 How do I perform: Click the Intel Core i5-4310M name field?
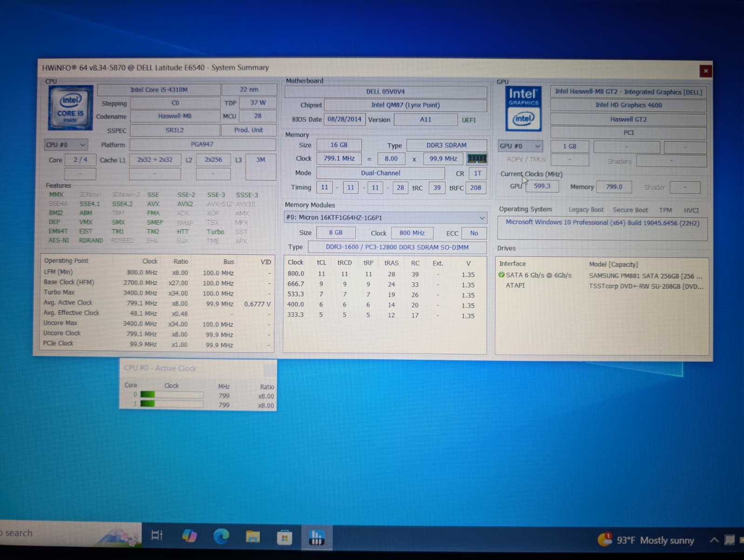(x=159, y=90)
